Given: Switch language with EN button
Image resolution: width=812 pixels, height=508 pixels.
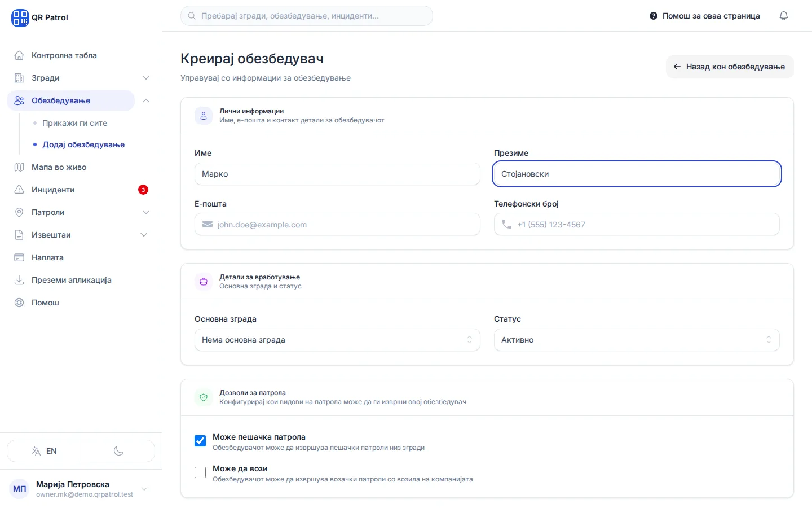Looking at the screenshot, I should pos(44,451).
